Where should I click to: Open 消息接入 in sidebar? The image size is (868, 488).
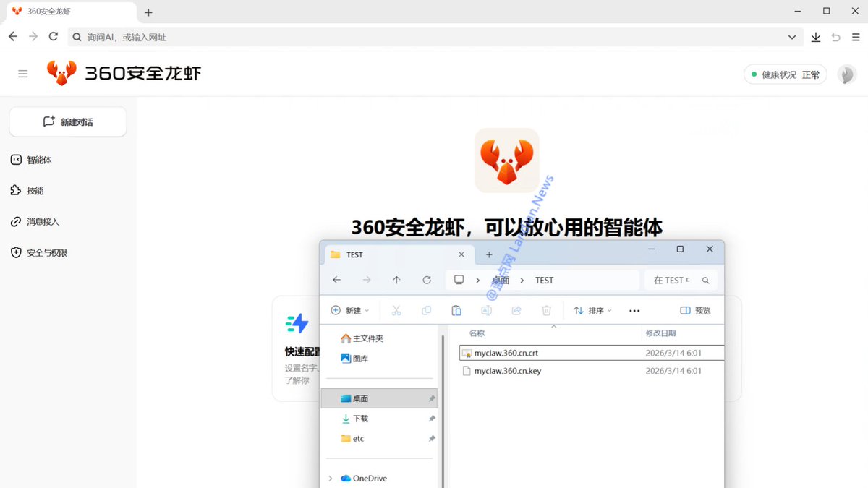(35, 222)
